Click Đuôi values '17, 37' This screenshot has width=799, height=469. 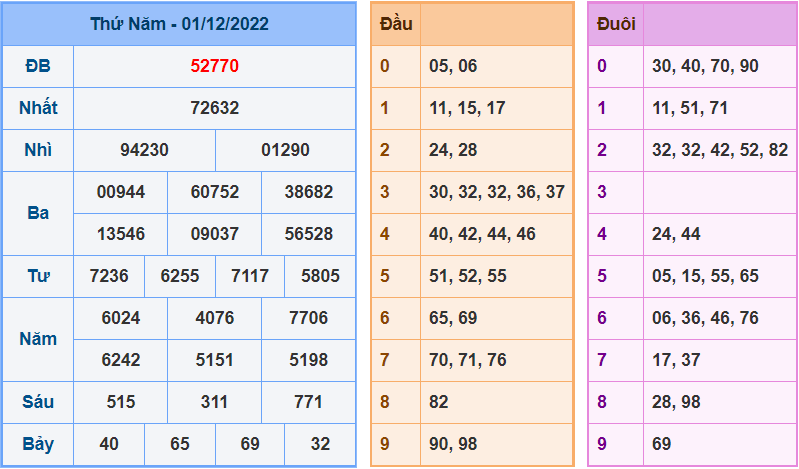click(676, 360)
